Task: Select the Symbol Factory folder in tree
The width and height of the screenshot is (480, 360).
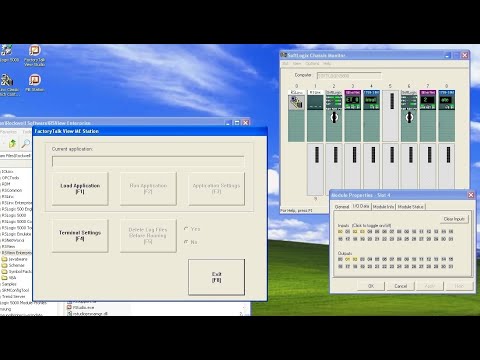Action: tap(16, 272)
